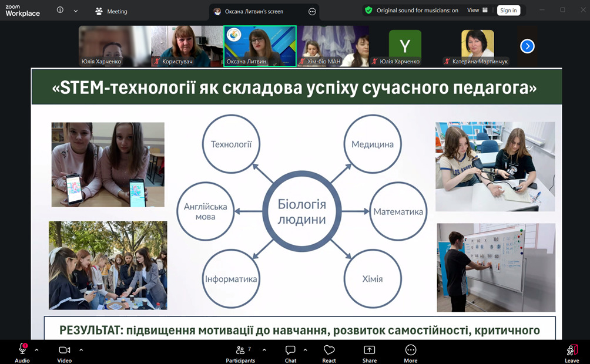This screenshot has height=364, width=590.
Task: Open the More options menu
Action: point(411,352)
